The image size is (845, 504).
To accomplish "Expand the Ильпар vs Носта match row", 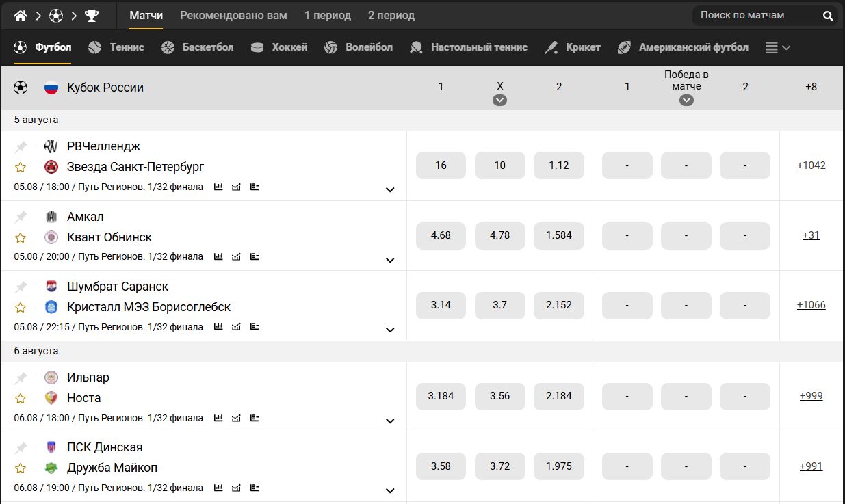I will point(390,421).
